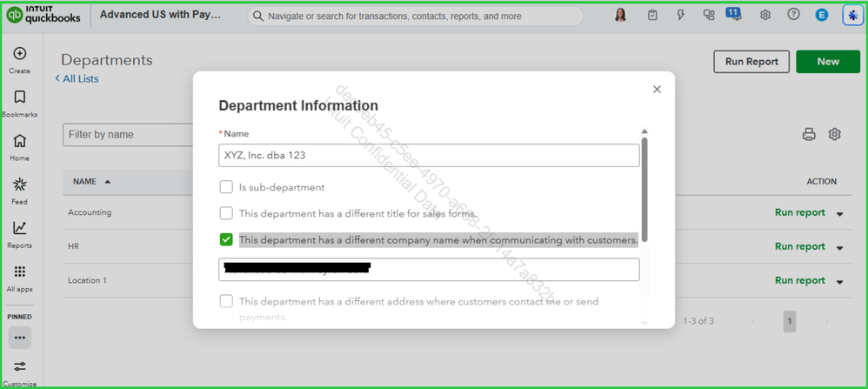Expand HR row action dropdown arrow

point(840,248)
